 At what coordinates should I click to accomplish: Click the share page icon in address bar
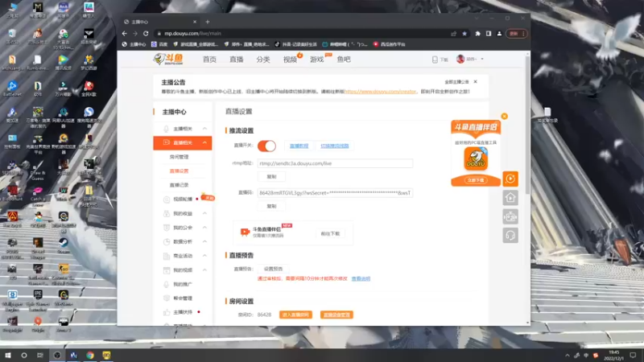pyautogui.click(x=453, y=34)
